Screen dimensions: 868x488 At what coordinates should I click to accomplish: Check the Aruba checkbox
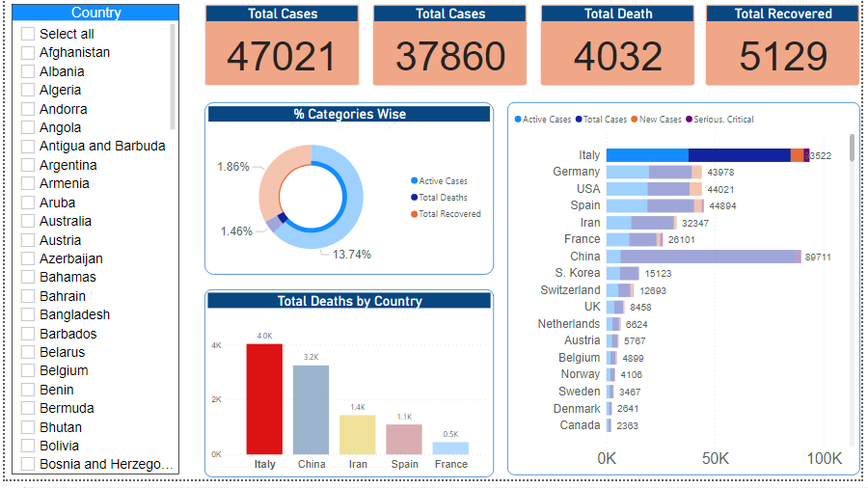[28, 203]
